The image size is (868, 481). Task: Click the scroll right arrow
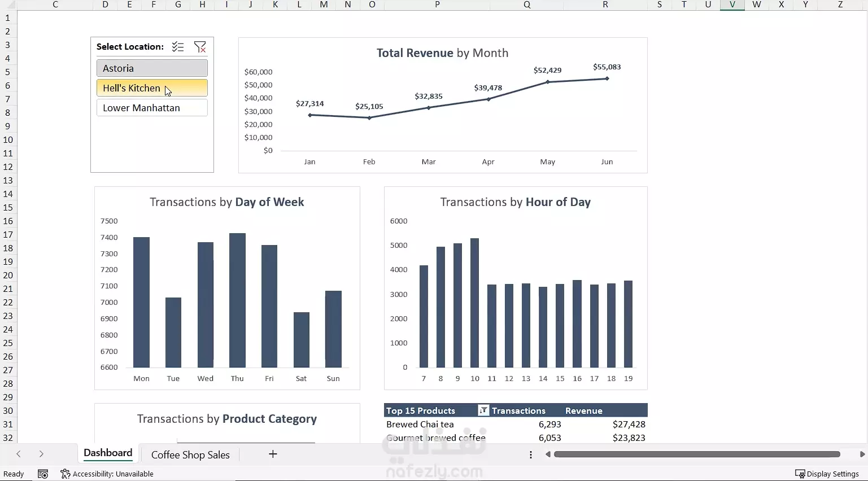(862, 454)
